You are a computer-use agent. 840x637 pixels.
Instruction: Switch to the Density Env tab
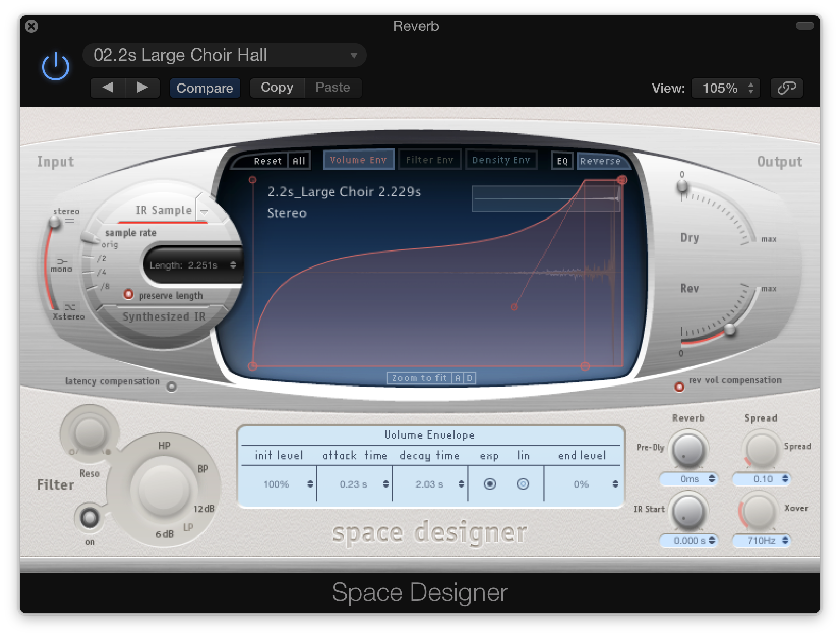501,160
